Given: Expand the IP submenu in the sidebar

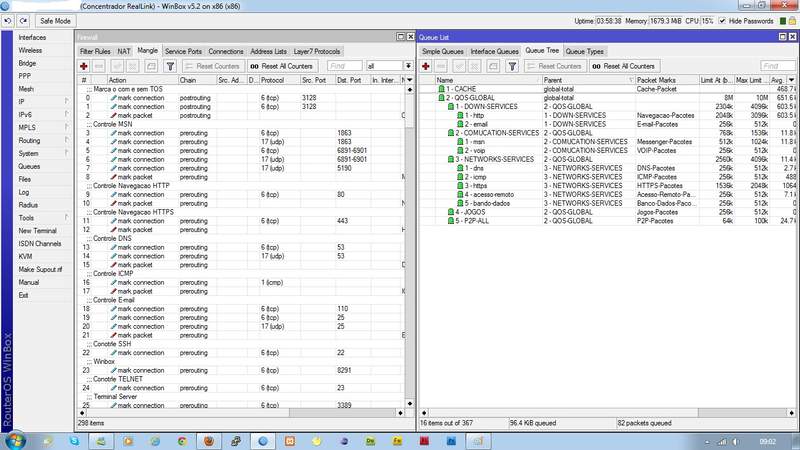Looking at the screenshot, I should click(43, 102).
